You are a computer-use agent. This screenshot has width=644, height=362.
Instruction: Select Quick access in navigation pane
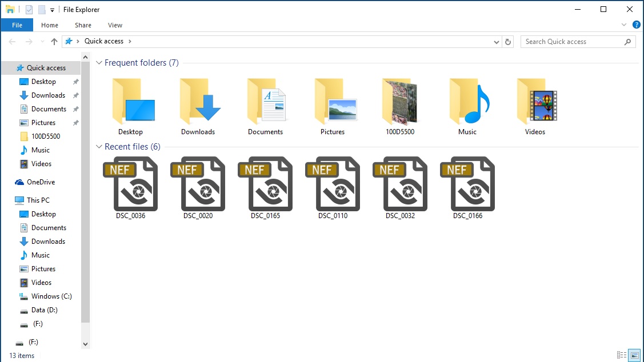tap(41, 68)
